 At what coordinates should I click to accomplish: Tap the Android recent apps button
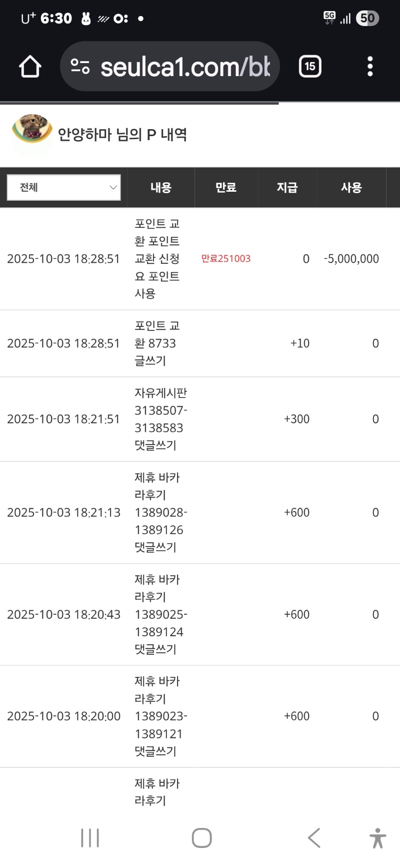(90, 838)
